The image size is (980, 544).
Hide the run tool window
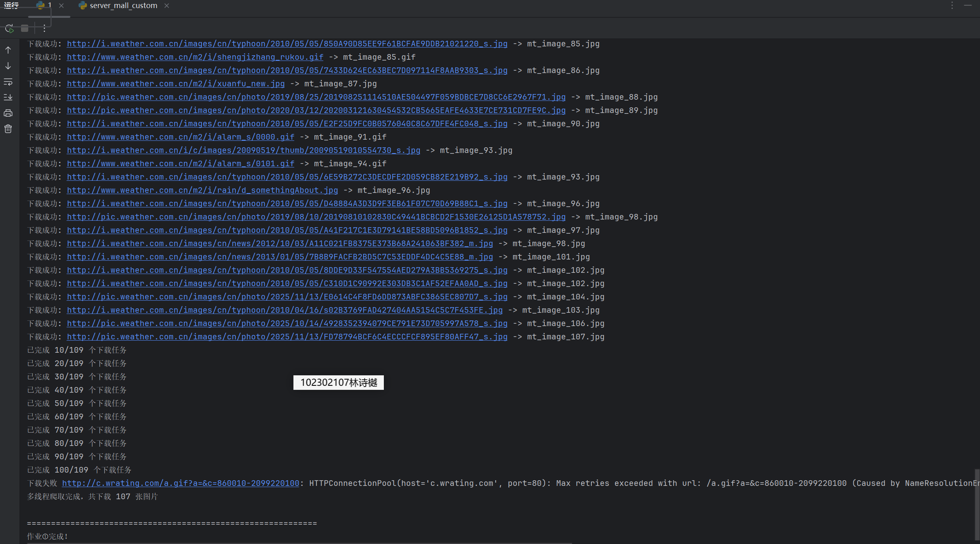point(968,6)
